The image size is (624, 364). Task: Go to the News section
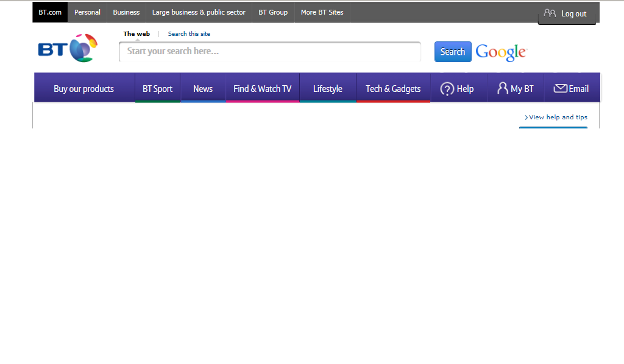click(x=203, y=89)
